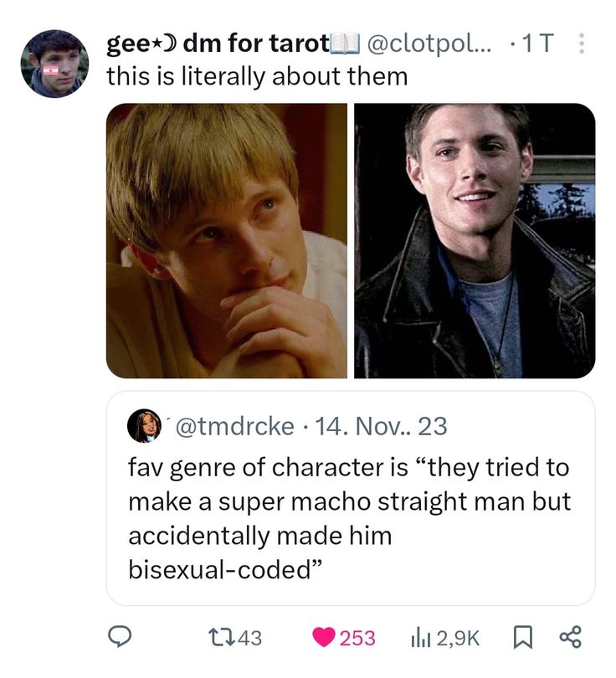The height and width of the screenshot is (678, 616).
Task: Click the 253 likes count
Action: pos(357,638)
